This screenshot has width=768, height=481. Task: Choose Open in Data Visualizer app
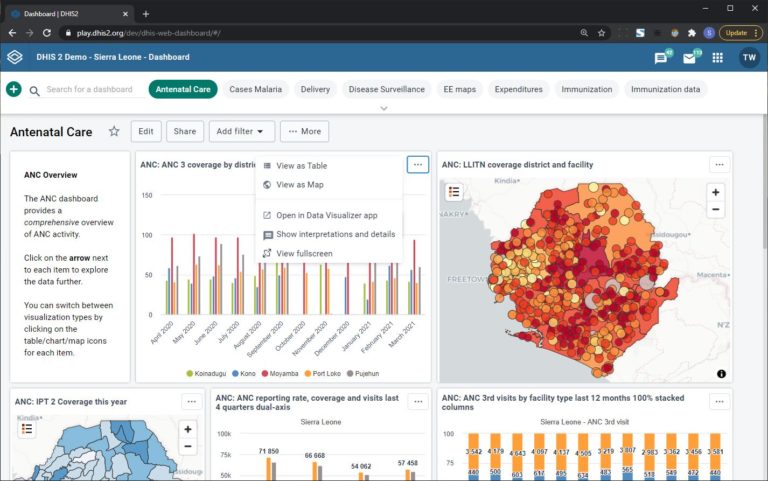tap(326, 215)
